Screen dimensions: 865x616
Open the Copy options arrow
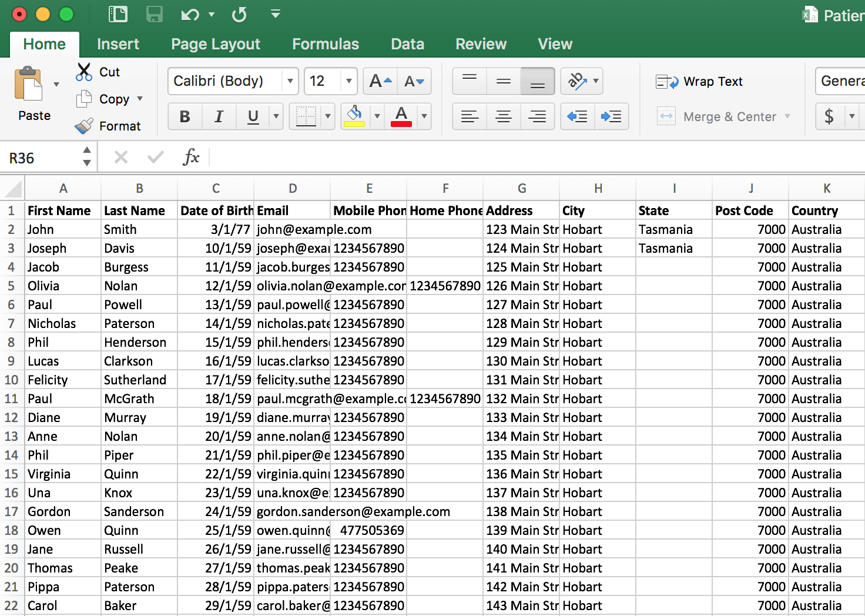(140, 99)
